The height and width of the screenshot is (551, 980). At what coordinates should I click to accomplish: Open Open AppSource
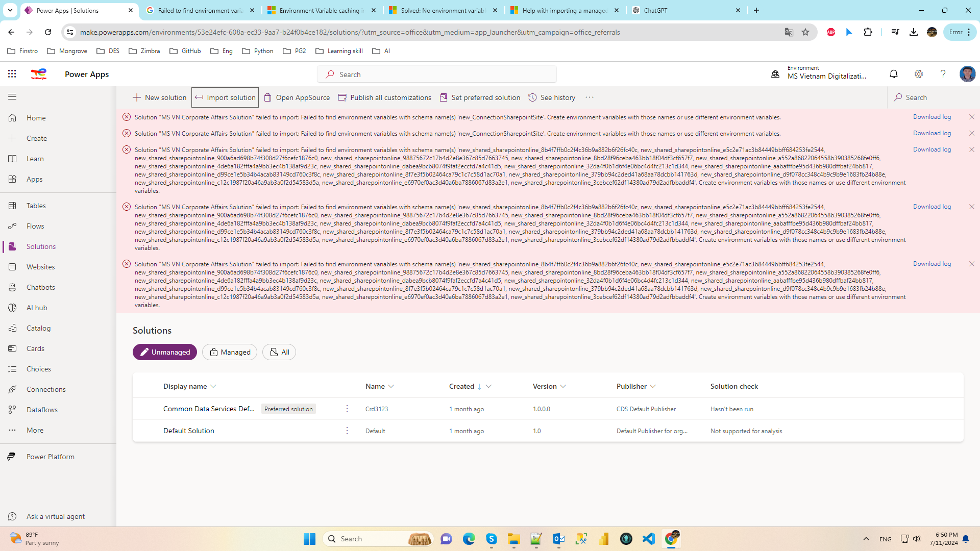(297, 97)
